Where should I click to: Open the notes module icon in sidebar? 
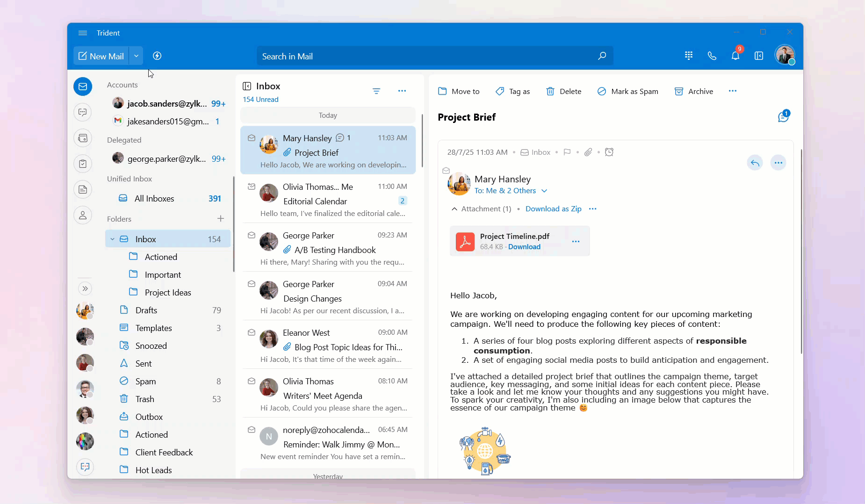click(x=83, y=189)
